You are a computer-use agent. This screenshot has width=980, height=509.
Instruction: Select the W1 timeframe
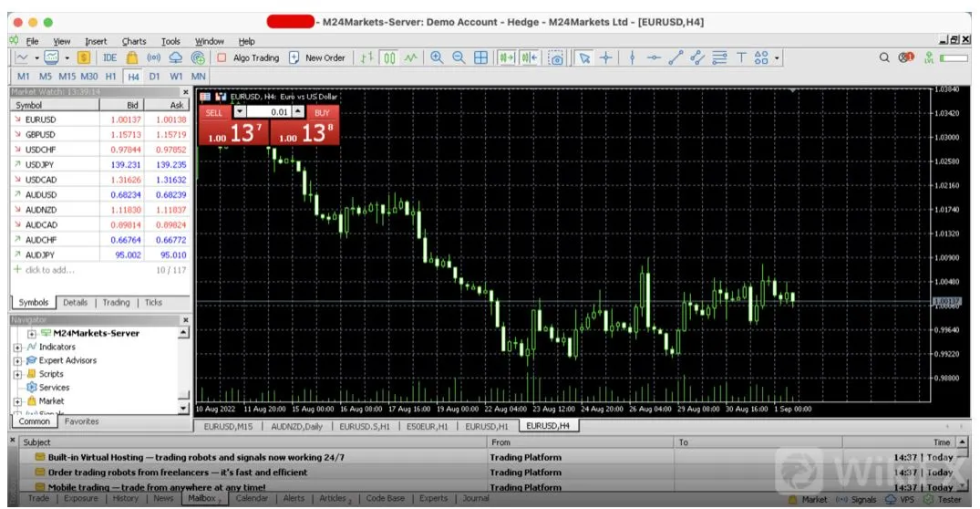[176, 77]
